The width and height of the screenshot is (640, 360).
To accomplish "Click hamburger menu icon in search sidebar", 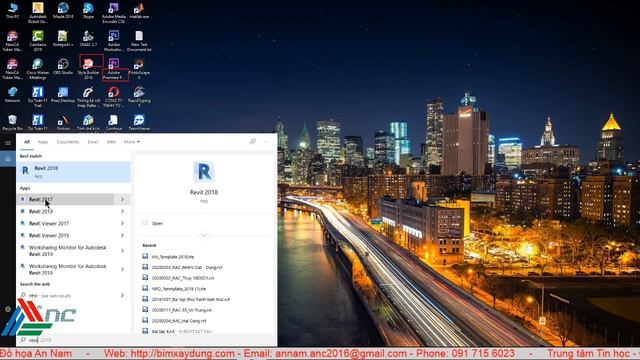I will (x=8, y=143).
